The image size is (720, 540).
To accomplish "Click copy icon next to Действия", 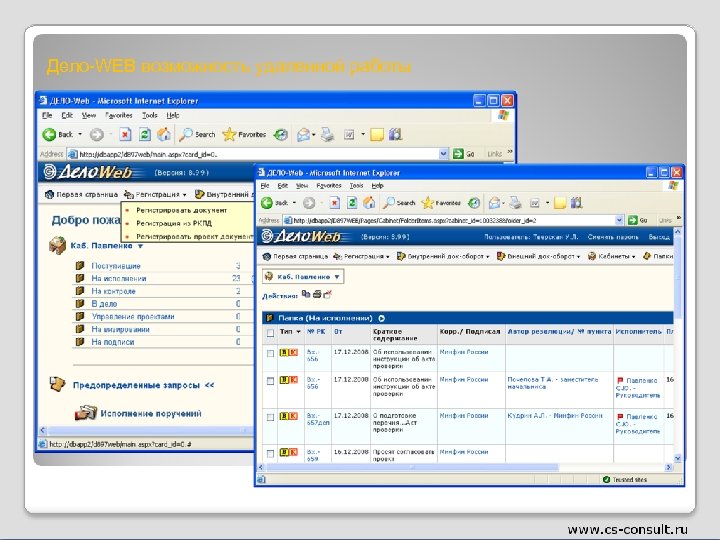I will [306, 294].
